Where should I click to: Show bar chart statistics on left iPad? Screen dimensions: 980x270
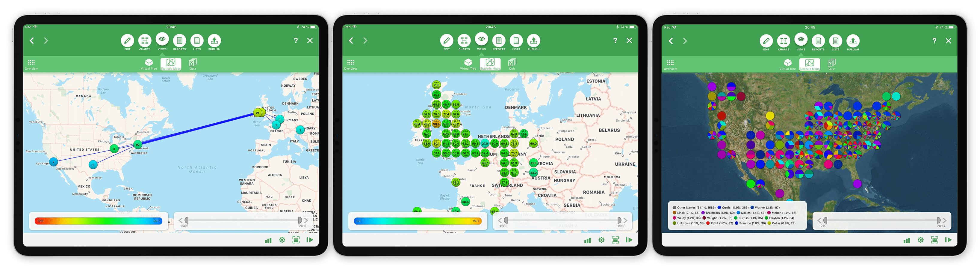point(268,240)
